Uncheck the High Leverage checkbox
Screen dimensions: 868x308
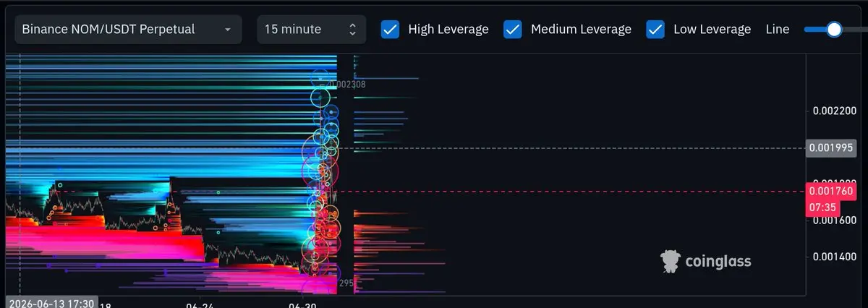point(390,30)
